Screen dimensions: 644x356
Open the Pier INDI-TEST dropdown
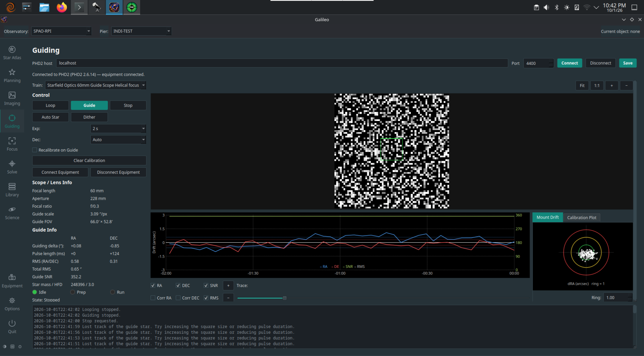141,31
